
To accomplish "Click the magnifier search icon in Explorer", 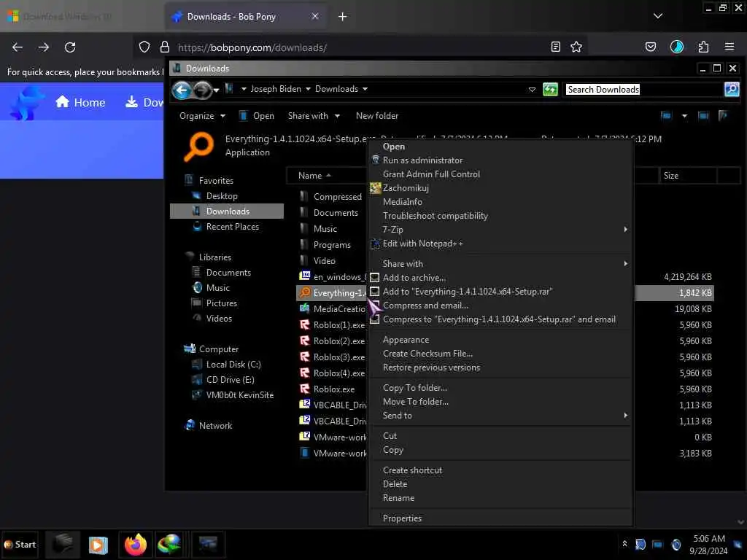I will 731,89.
